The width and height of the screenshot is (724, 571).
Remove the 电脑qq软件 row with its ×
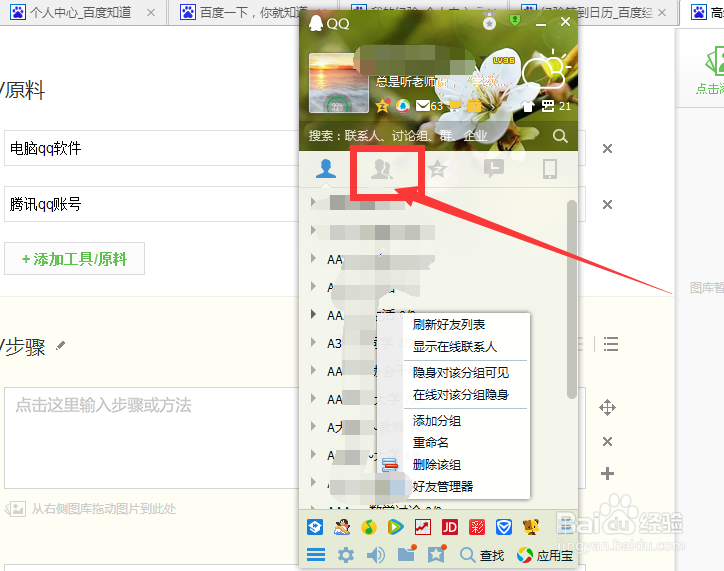[x=607, y=149]
